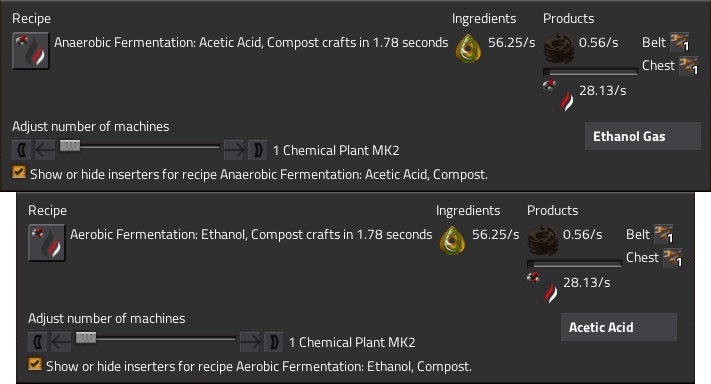Select the ingredient fluid icon in top panel
The width and height of the screenshot is (711, 384).
click(x=468, y=48)
